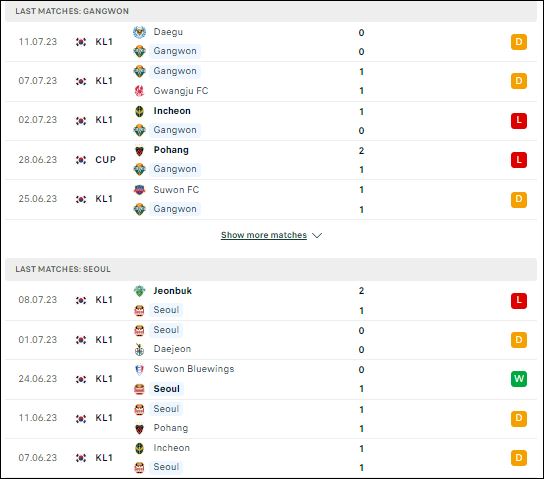544x479 pixels.
Task: Click the Suwon Bluewings crest icon
Action: (139, 369)
